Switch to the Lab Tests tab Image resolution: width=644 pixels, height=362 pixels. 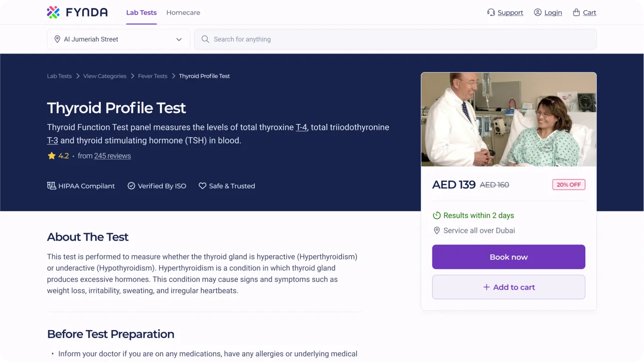[141, 13]
